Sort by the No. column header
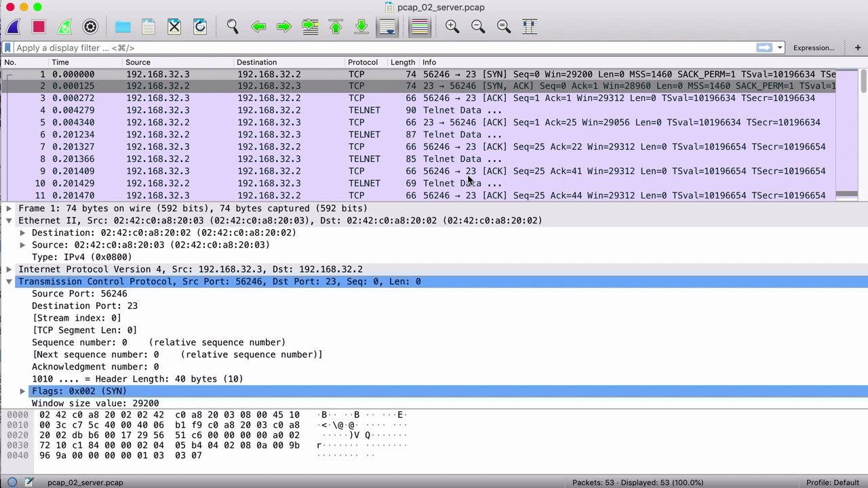Screen dimensions: 868x488 click(24, 62)
